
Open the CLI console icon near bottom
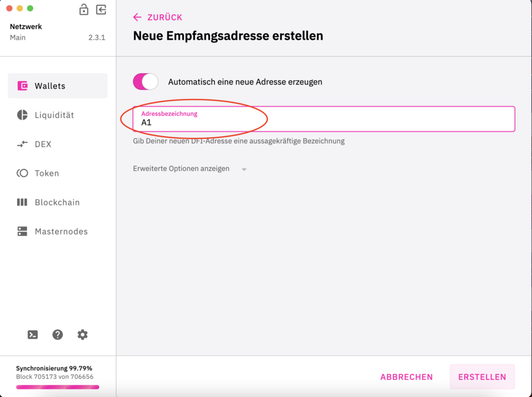pos(33,334)
